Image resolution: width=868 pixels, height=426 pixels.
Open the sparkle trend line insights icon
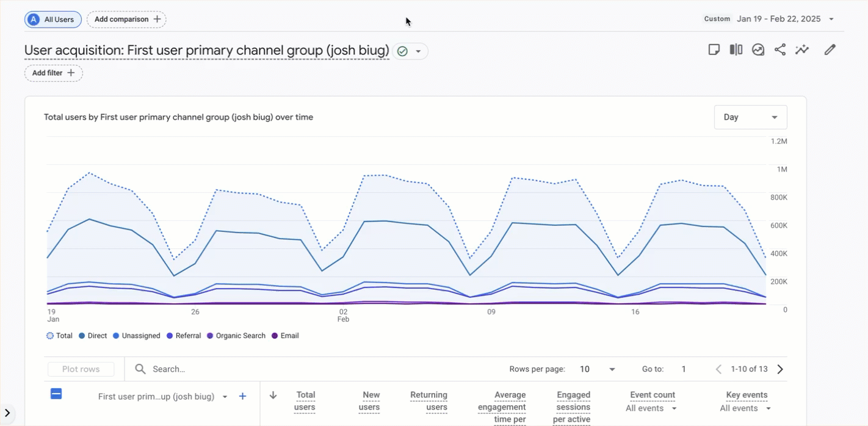[x=802, y=50]
